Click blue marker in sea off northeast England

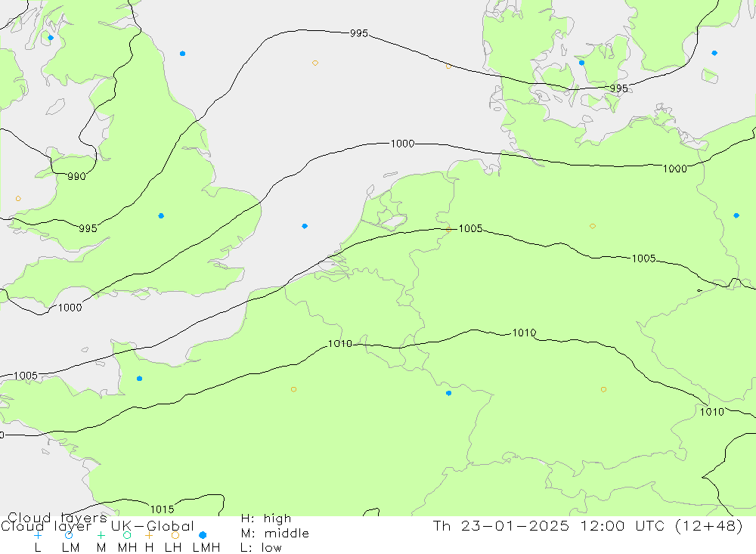[x=183, y=54]
